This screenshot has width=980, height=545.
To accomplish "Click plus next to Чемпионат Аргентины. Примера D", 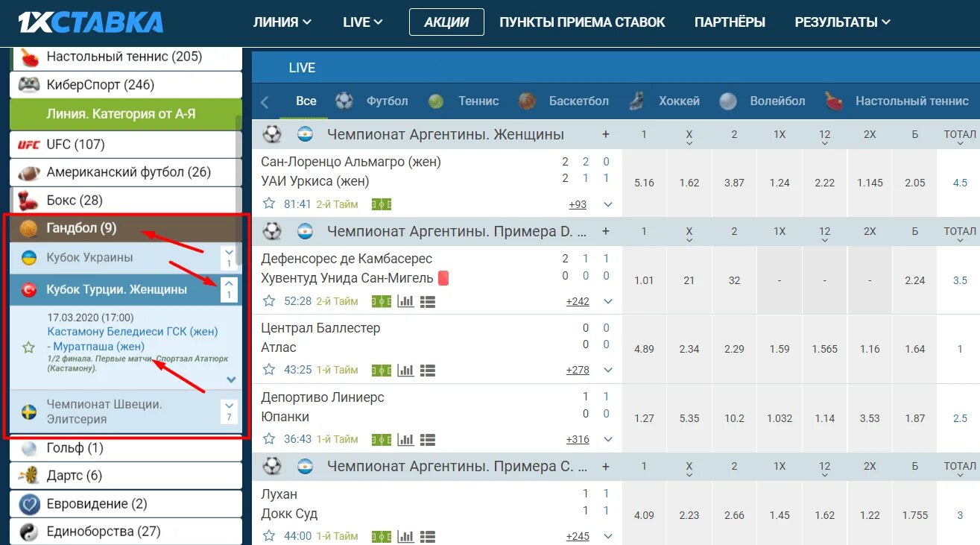I will 606,232.
